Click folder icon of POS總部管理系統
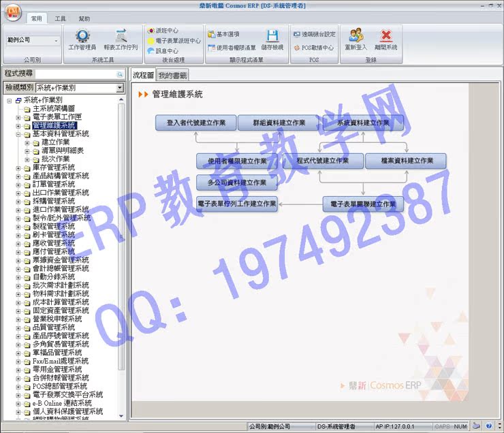504x433 pixels. coord(27,387)
